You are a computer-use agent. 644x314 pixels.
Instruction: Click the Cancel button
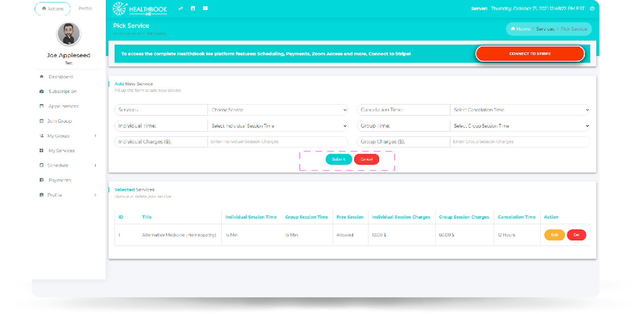(x=366, y=159)
